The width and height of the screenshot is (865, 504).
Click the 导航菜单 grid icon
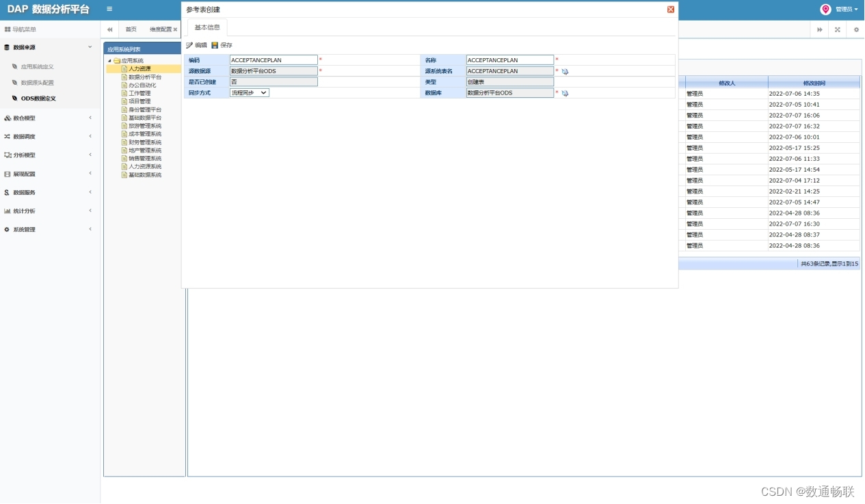(x=8, y=29)
